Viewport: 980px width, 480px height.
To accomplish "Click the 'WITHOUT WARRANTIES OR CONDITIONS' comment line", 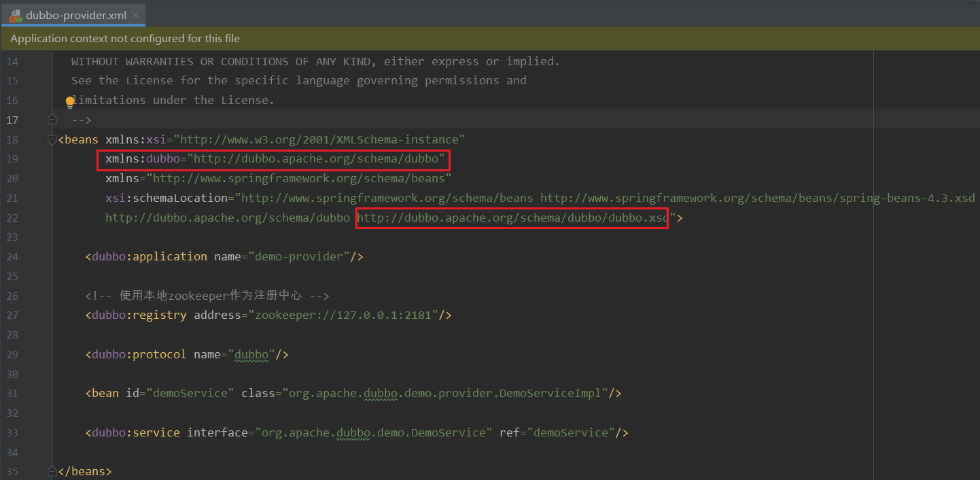I will click(x=316, y=61).
